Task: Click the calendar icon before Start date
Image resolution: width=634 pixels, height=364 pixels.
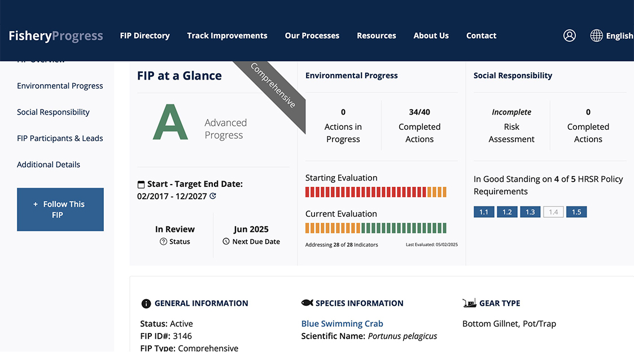Action: tap(141, 185)
